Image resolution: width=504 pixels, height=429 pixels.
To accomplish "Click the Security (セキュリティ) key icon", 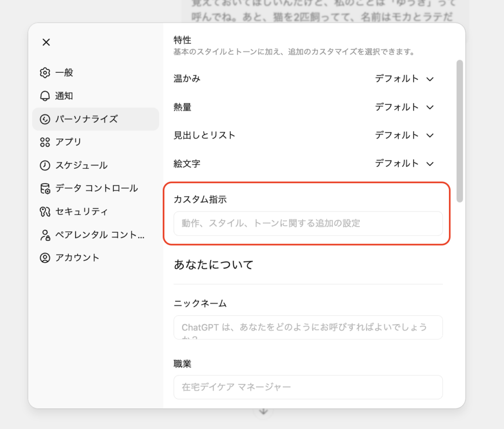I will tap(45, 212).
